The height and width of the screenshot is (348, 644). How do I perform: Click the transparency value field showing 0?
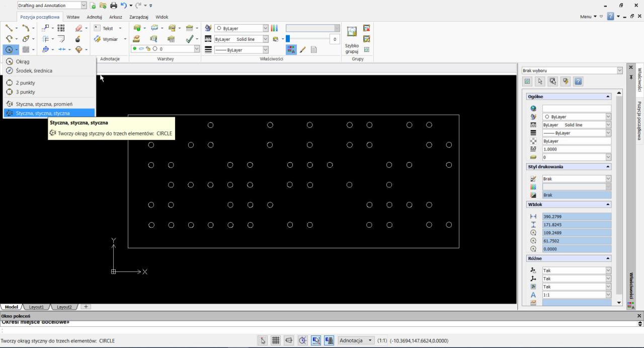coord(335,39)
